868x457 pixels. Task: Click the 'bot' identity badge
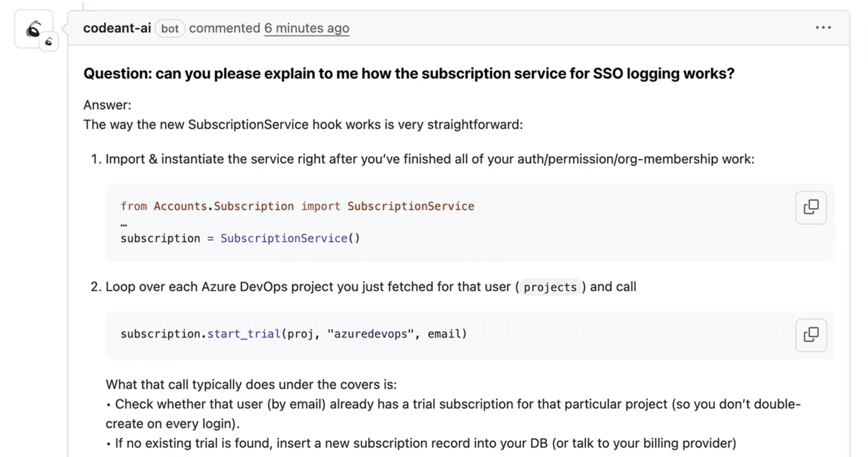tap(170, 28)
